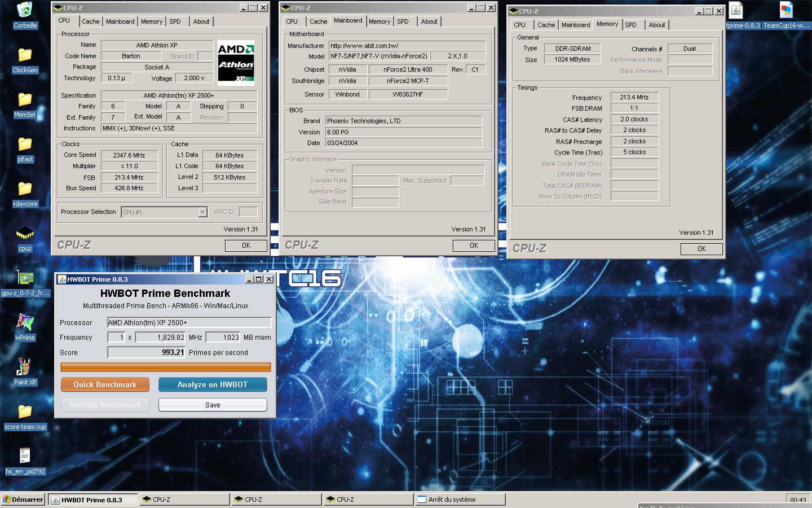Click the Channels # Dual value
This screenshot has height=508, width=812.
click(690, 49)
